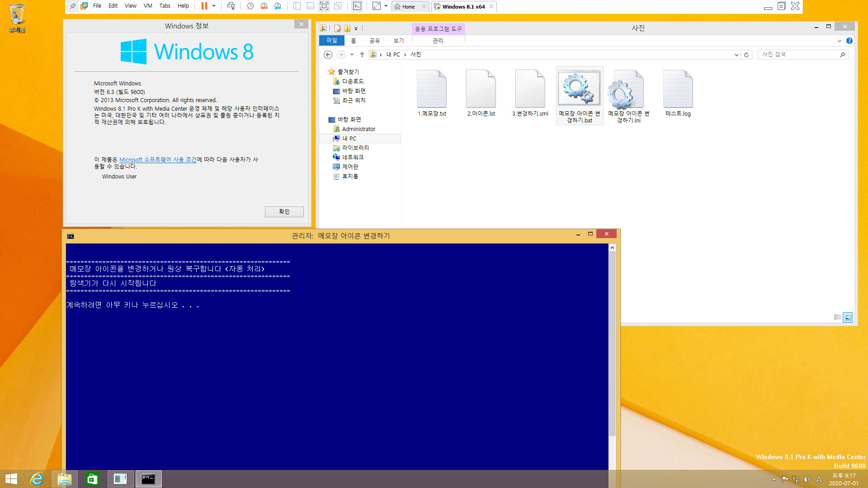Select the Windows 8.1 x64 VM tab
868x488 pixels.
coord(463,7)
